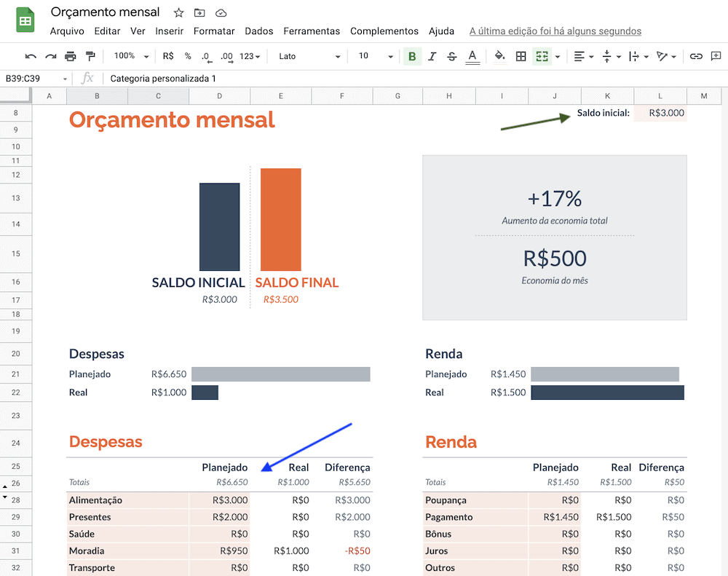Click the Insert link icon
Viewport: 728px width, 576px height.
click(x=695, y=56)
